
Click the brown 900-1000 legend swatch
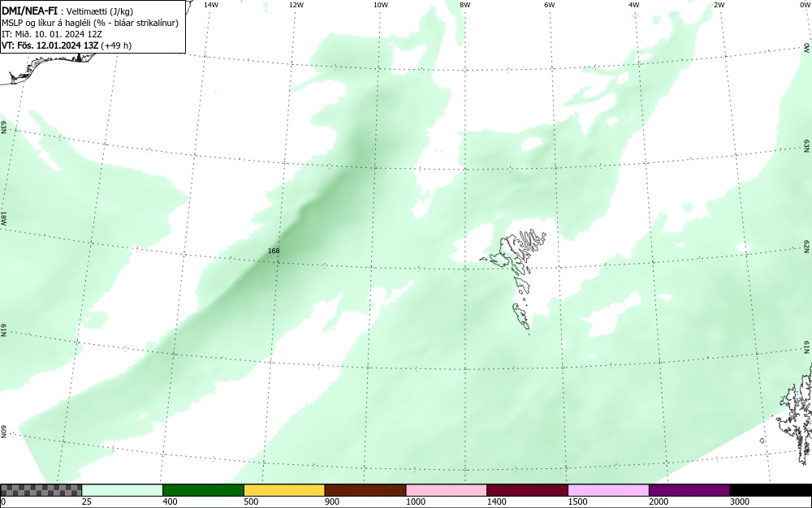[365, 490]
